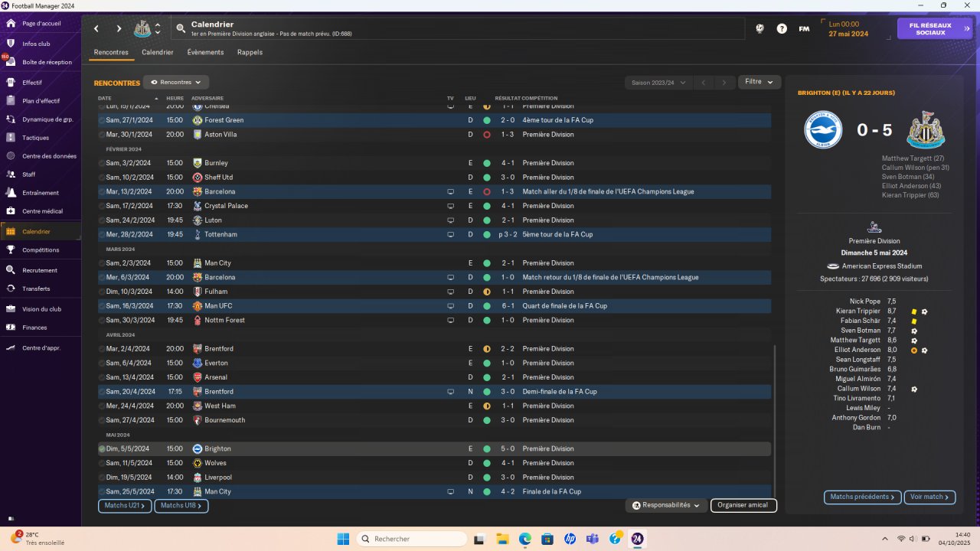Click the Organiser amical button
980x551 pixels.
(x=743, y=505)
